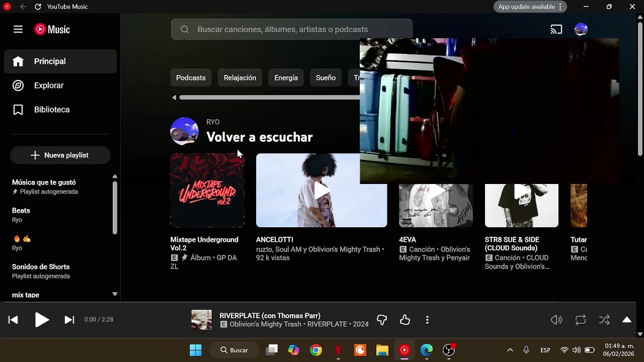Click the taskbar Buscar search box
The image size is (644, 362).
(x=235, y=350)
